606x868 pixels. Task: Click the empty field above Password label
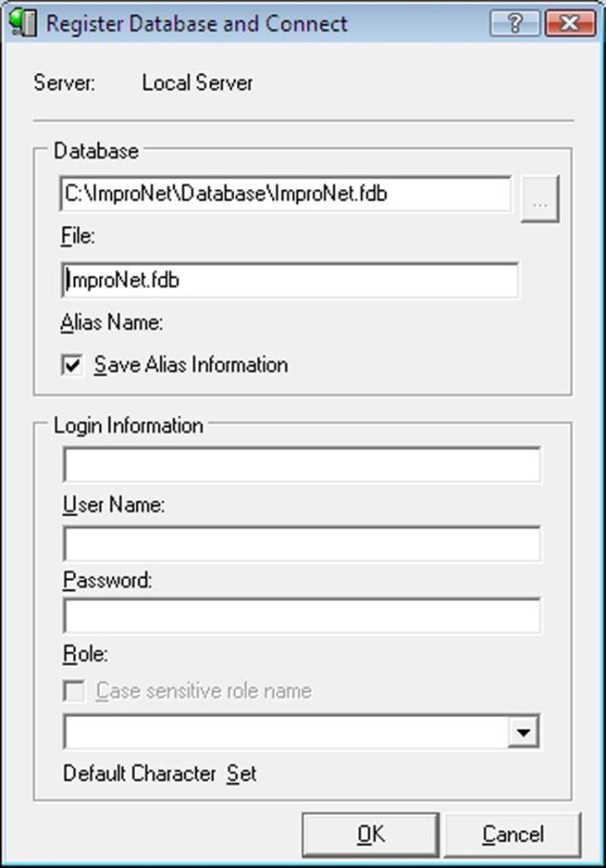coord(302,544)
